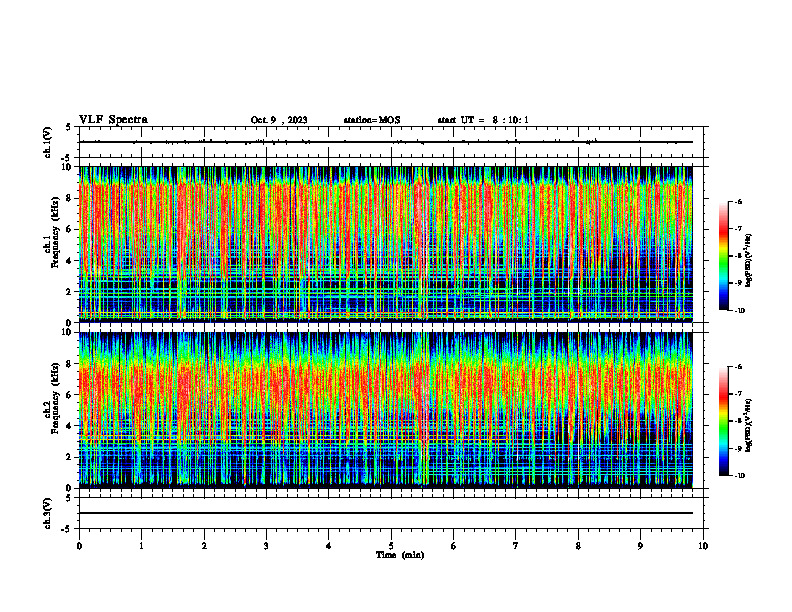792x612 pixels.
Task: Click the "station=MOS" label
Action: click(x=372, y=120)
